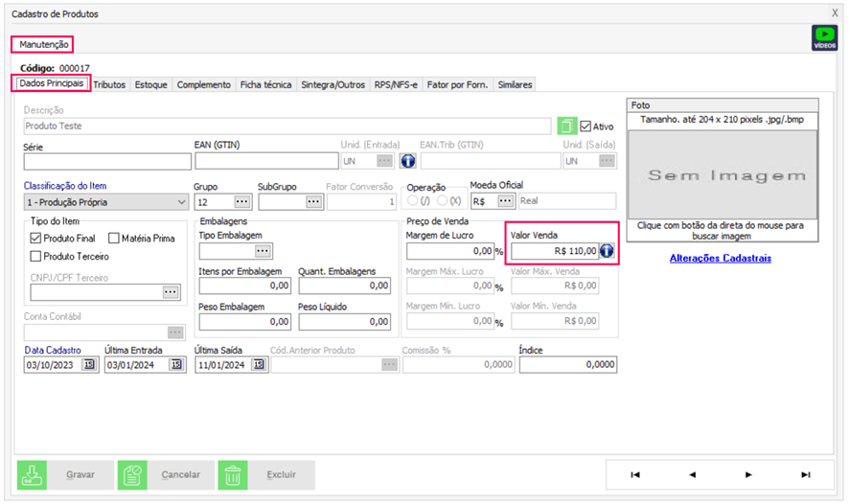
Task: Go to the first record
Action: coord(634,474)
